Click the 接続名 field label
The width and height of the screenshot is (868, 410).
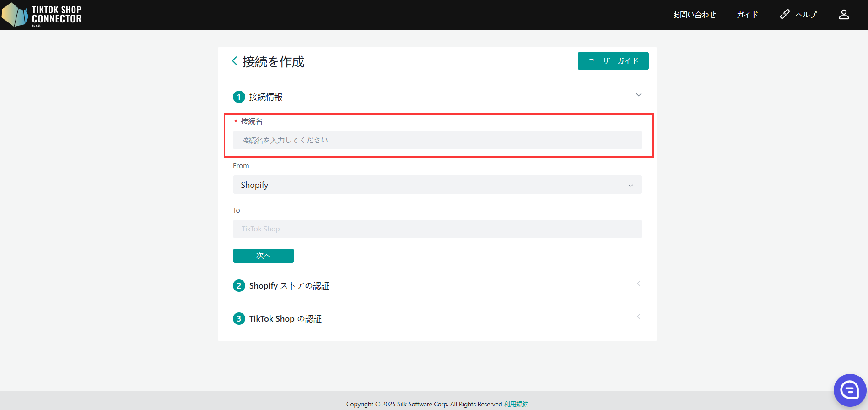252,121
